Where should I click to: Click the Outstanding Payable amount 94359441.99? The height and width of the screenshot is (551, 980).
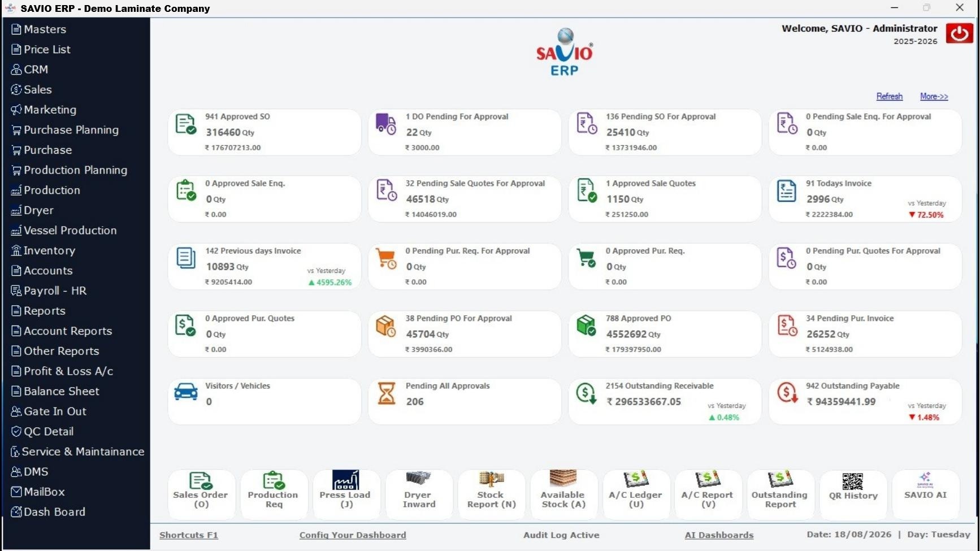tap(841, 402)
